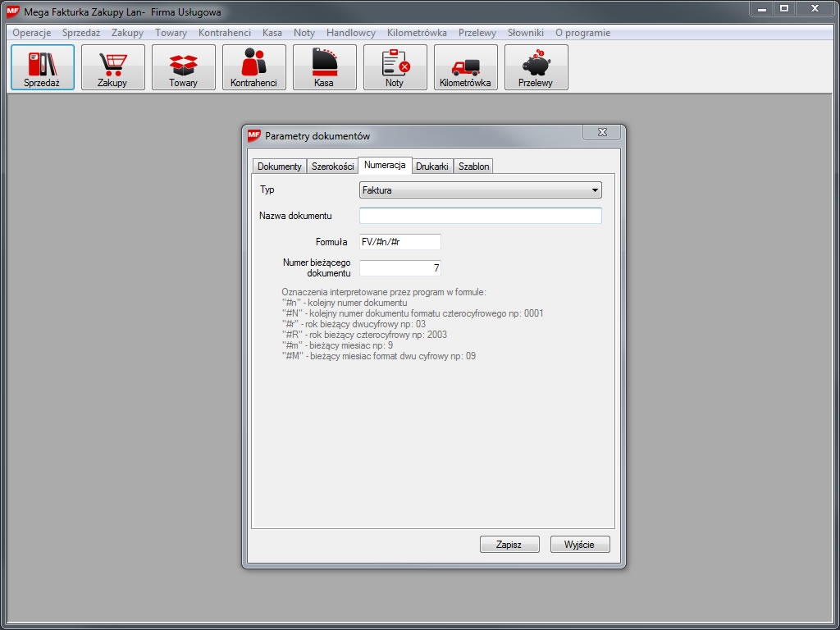Image resolution: width=840 pixels, height=630 pixels.
Task: Focus the Nazwa dokumentu text field
Action: [481, 216]
